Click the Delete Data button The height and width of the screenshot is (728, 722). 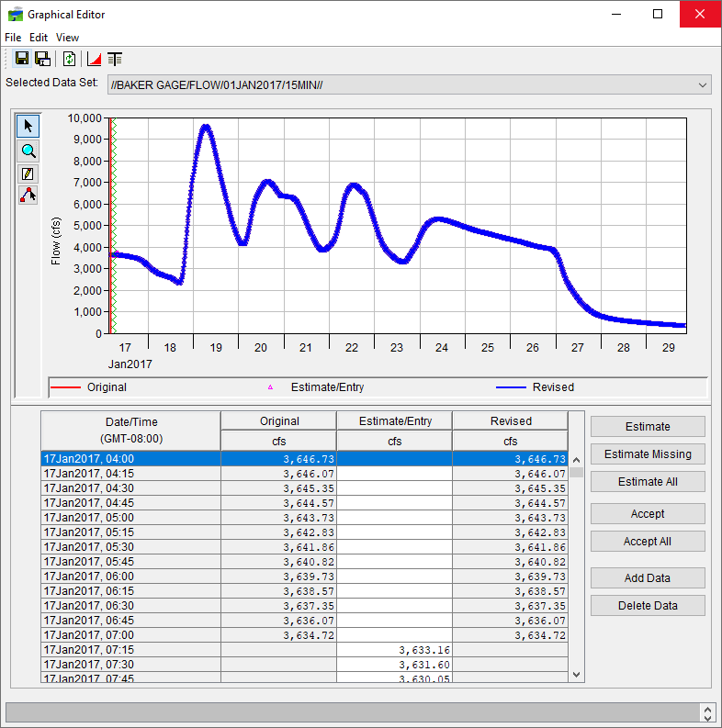pyautogui.click(x=648, y=605)
